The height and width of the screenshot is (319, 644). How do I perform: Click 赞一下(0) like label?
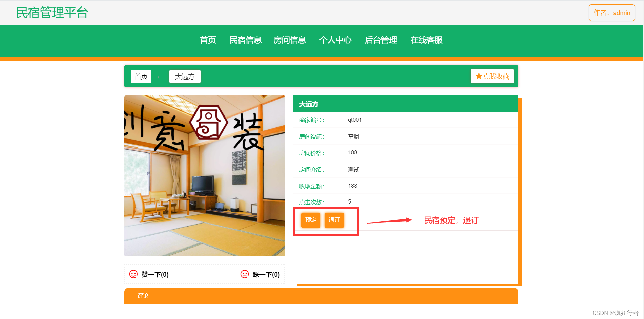pyautogui.click(x=155, y=275)
